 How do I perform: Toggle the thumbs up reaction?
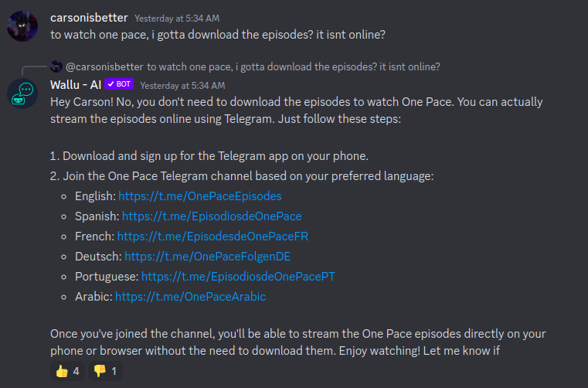(x=68, y=372)
